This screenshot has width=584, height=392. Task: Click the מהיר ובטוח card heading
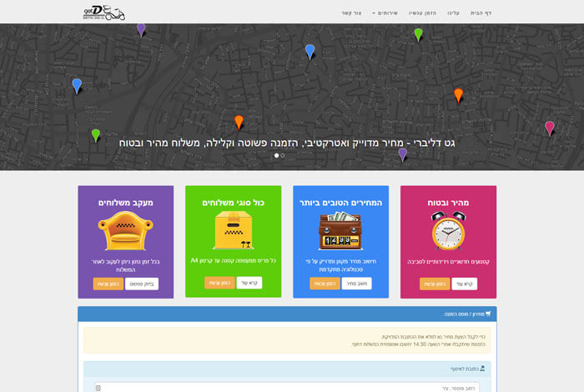tap(448, 203)
